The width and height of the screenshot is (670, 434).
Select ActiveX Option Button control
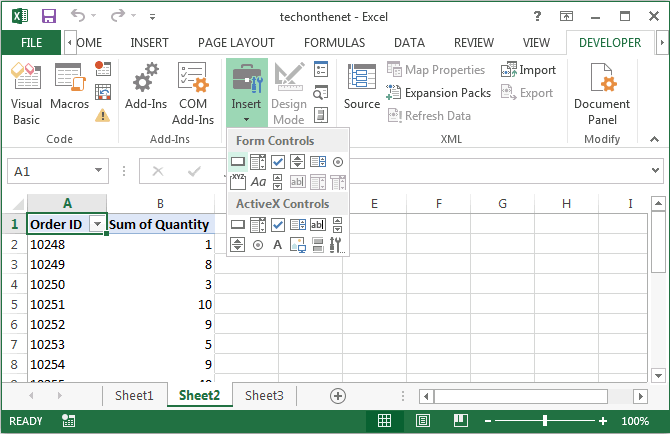click(258, 245)
